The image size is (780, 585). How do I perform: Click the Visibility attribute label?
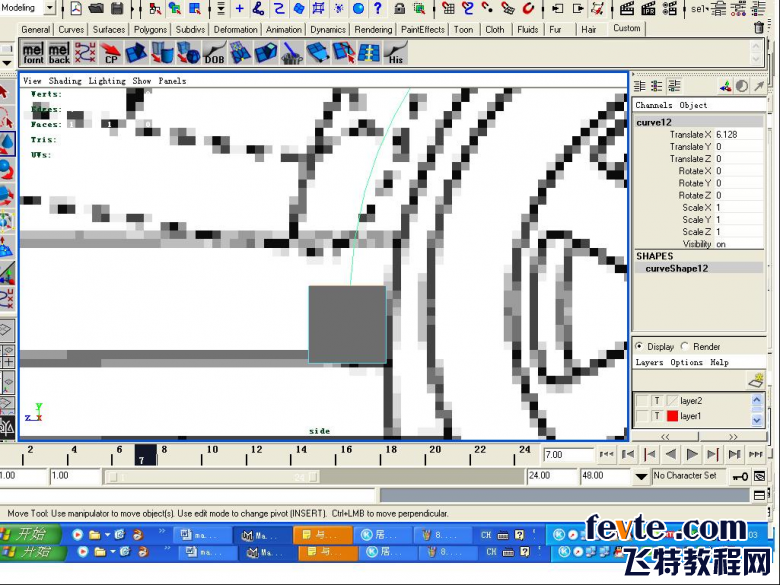pyautogui.click(x=696, y=244)
